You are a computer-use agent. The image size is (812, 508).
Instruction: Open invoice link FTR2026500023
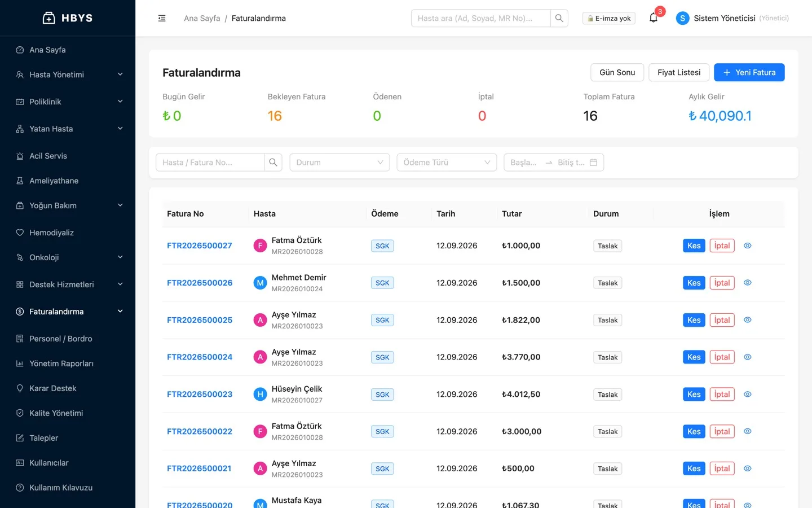200,395
